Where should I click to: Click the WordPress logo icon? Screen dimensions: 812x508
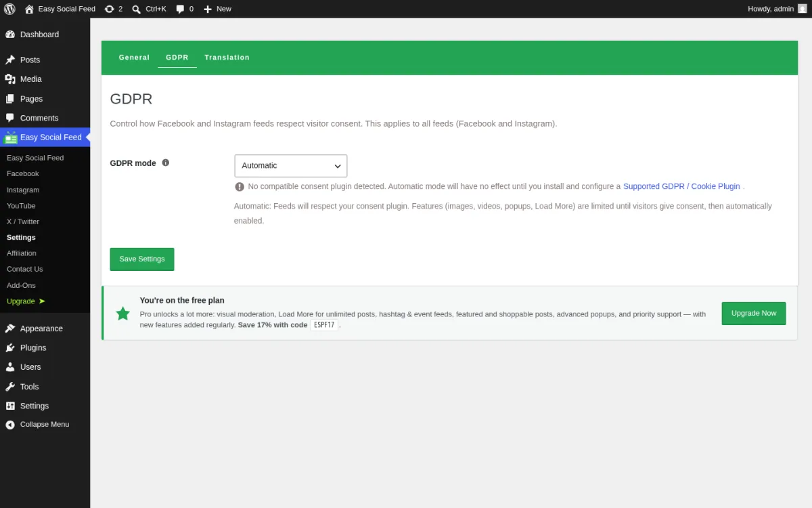[9, 9]
